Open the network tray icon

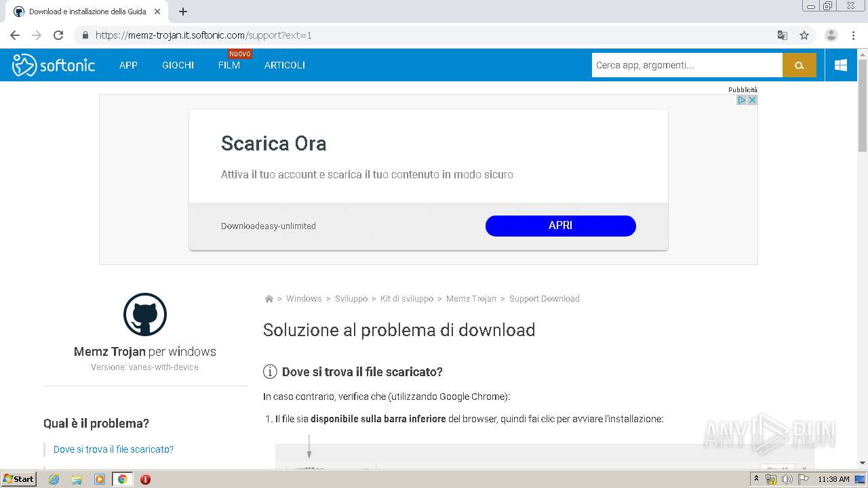tap(771, 479)
